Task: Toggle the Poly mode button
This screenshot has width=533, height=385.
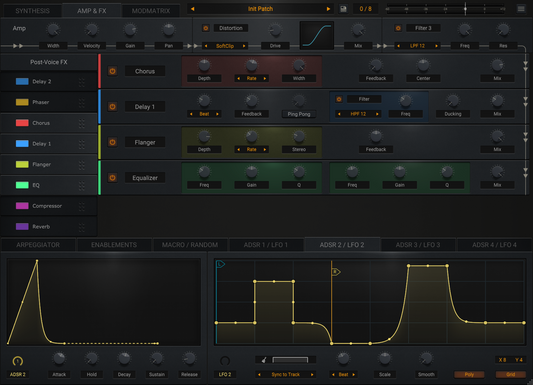Action: pos(469,374)
